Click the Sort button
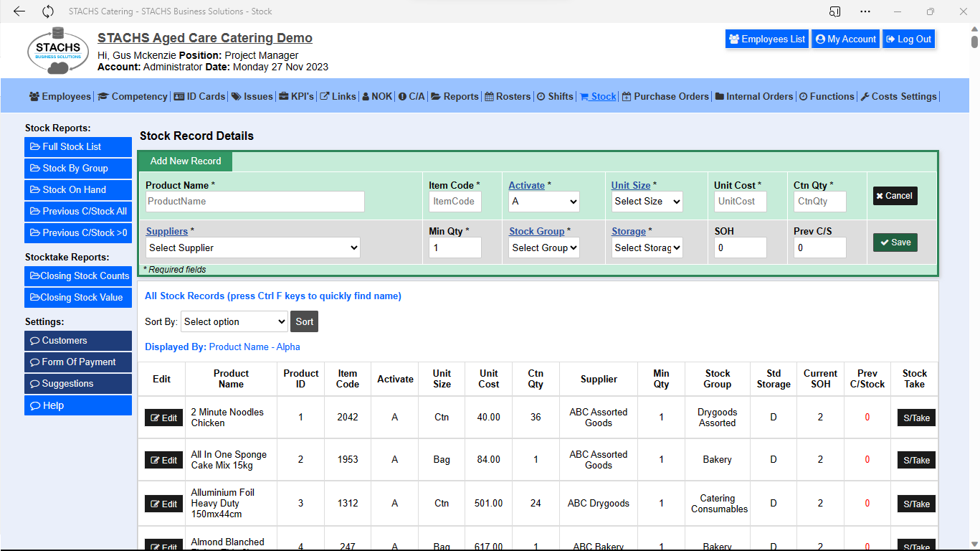980x551 pixels. click(x=304, y=322)
